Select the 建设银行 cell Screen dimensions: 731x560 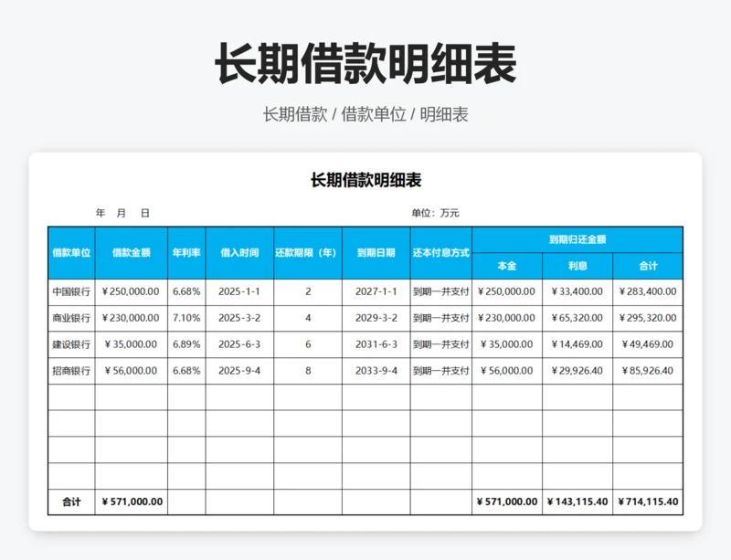point(71,344)
